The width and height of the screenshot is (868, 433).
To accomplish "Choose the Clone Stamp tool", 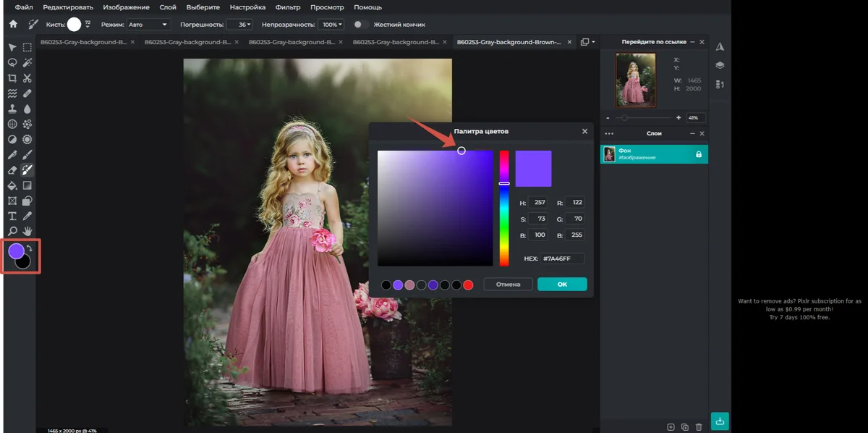I will 12,109.
